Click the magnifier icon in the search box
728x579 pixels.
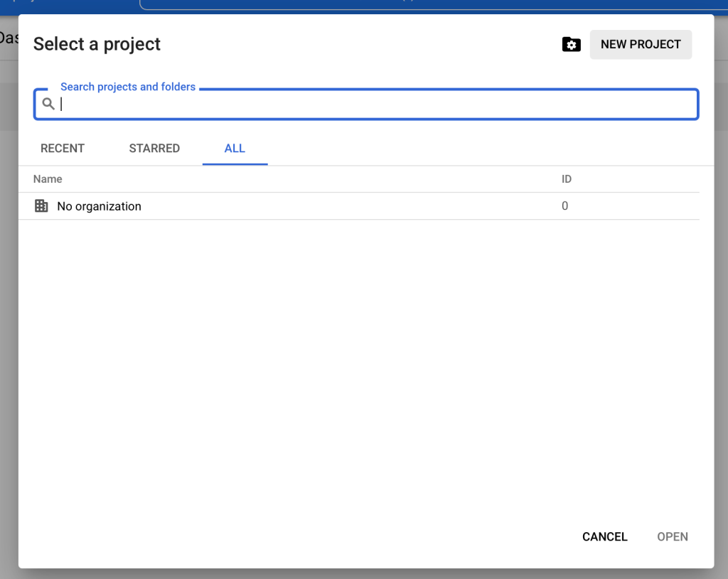pos(48,104)
